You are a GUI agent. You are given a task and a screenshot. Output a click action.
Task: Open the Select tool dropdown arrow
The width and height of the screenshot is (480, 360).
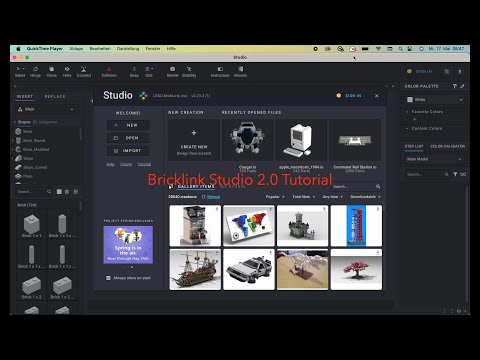click(24, 69)
